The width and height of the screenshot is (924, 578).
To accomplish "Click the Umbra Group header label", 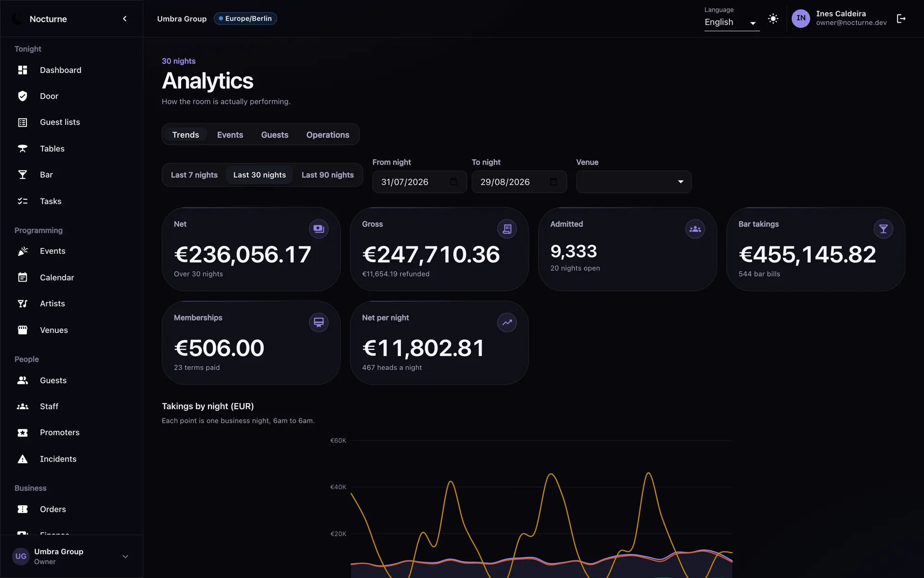I will coord(182,18).
